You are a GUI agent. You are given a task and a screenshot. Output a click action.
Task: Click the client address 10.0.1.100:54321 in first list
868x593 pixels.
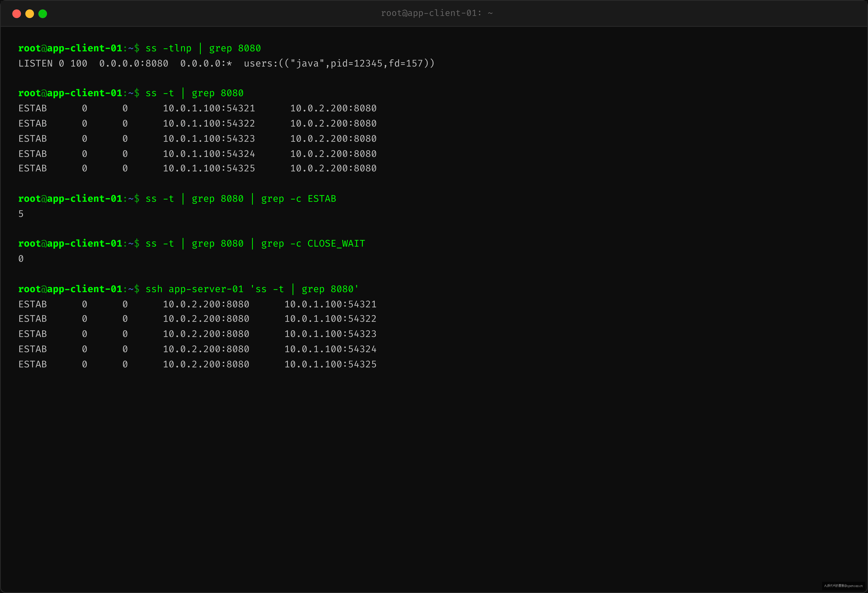[209, 108]
